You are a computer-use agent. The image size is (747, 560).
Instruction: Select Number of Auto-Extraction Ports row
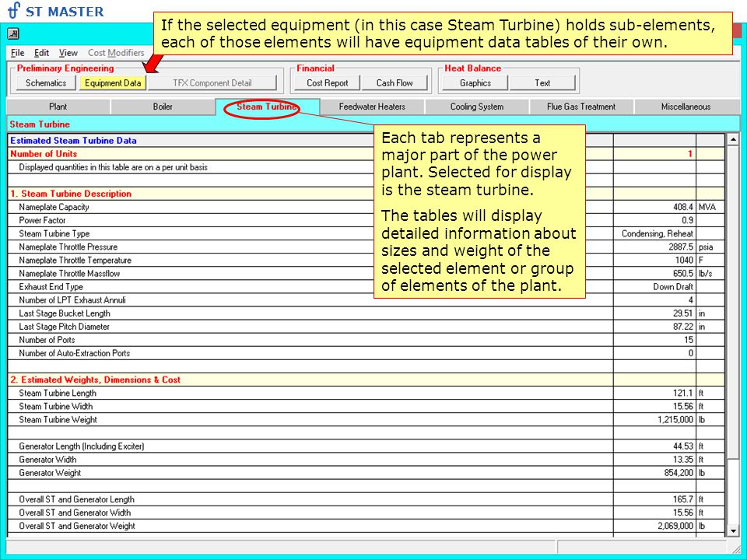tap(366, 354)
